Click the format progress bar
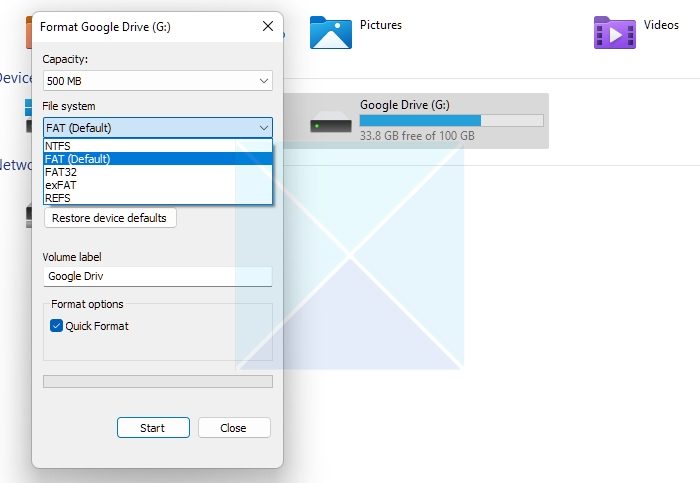This screenshot has height=483, width=700. pos(158,381)
